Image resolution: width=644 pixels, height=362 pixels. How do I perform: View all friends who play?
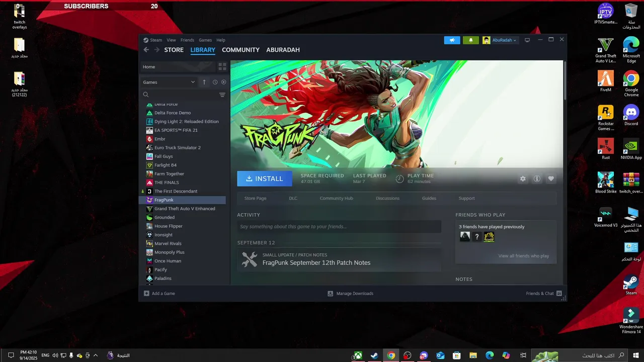[524, 256]
